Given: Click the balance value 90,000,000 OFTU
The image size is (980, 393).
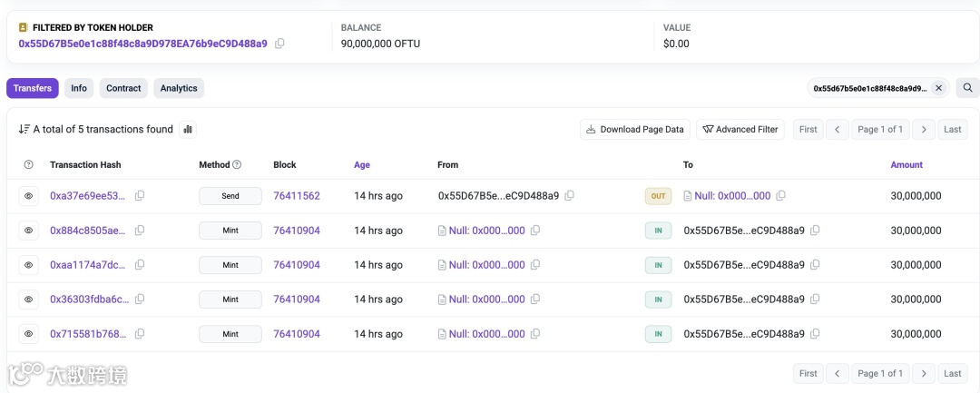Looking at the screenshot, I should pyautogui.click(x=380, y=44).
